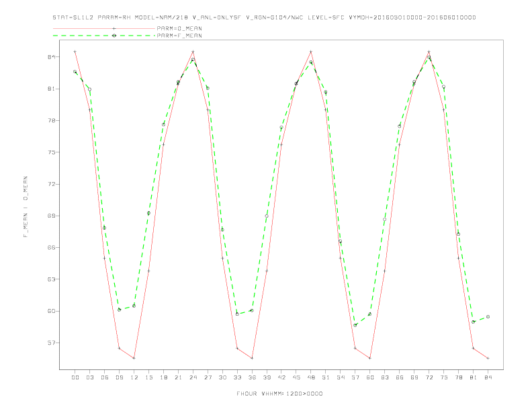This screenshot has height=411, width=532.
Task: Click the y-axis tick label 75
Action: (51, 152)
